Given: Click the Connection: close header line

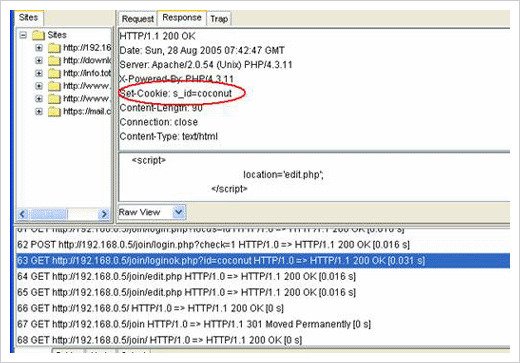Looking at the screenshot, I should 159,122.
